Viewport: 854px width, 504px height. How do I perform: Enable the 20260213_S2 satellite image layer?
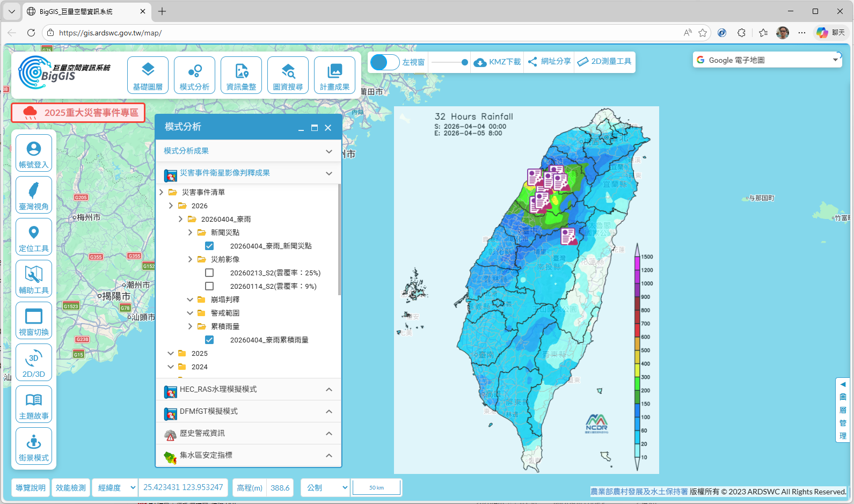pos(209,273)
